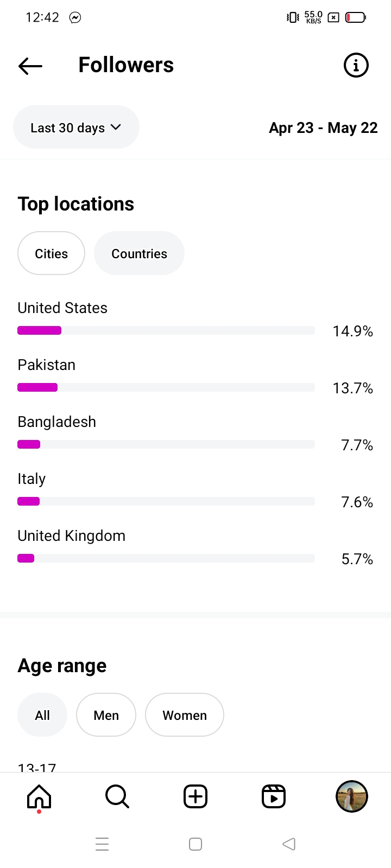Image resolution: width=391 pixels, height=868 pixels.
Task: Tap the create new post icon
Action: coord(195,796)
